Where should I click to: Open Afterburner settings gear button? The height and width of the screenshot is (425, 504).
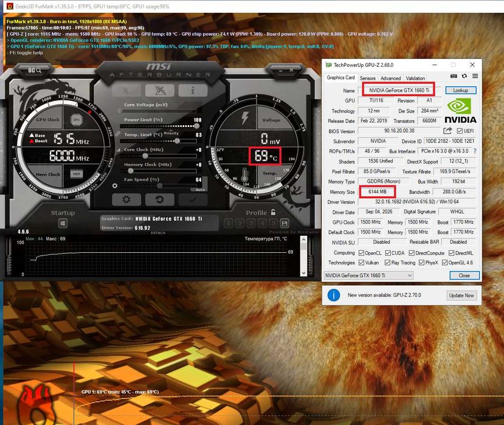click(126, 199)
